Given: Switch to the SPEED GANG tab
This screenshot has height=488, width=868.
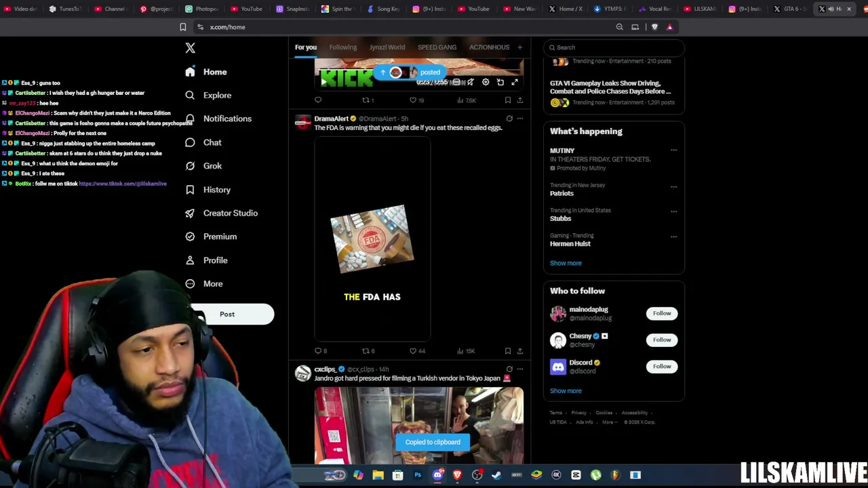Looking at the screenshot, I should click(x=437, y=47).
